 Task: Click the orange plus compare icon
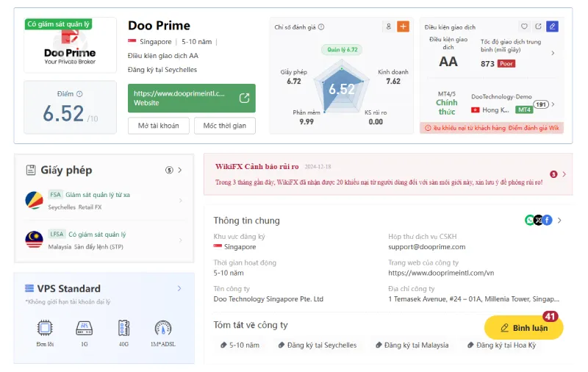pos(403,26)
